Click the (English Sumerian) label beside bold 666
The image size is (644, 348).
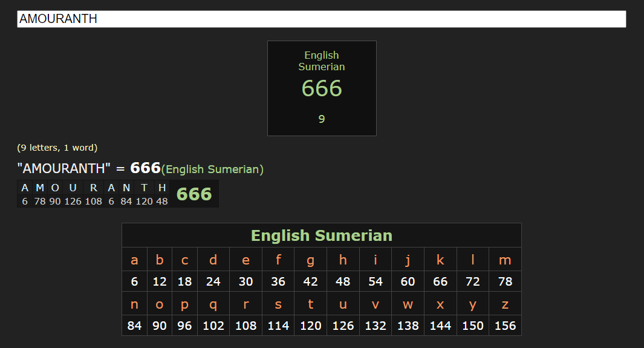click(212, 169)
